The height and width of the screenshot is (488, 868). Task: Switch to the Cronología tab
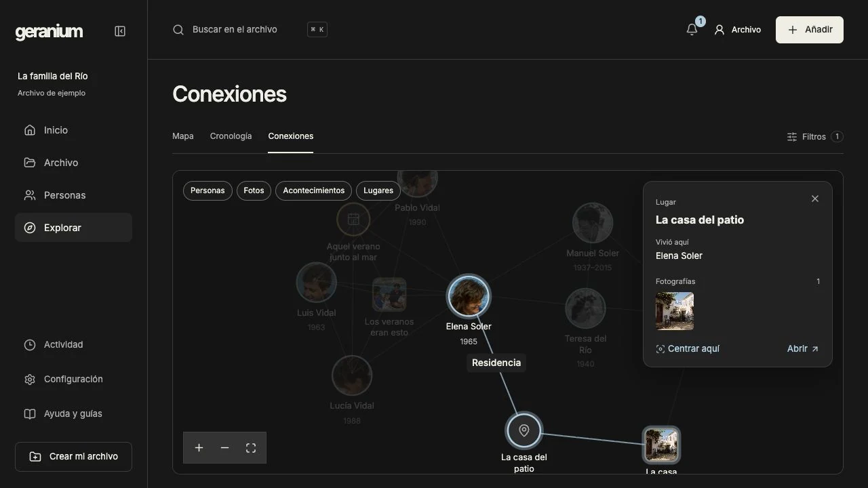pos(231,136)
